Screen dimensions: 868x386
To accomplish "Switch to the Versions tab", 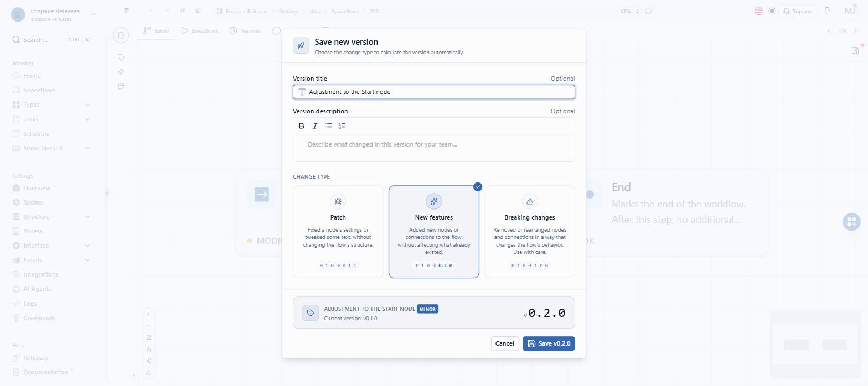I will pos(245,30).
